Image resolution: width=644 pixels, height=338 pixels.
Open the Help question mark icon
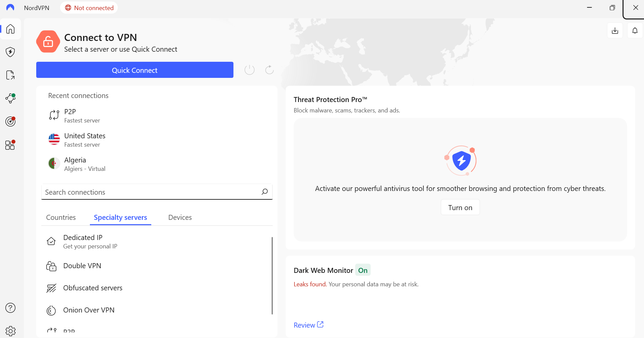(x=10, y=308)
